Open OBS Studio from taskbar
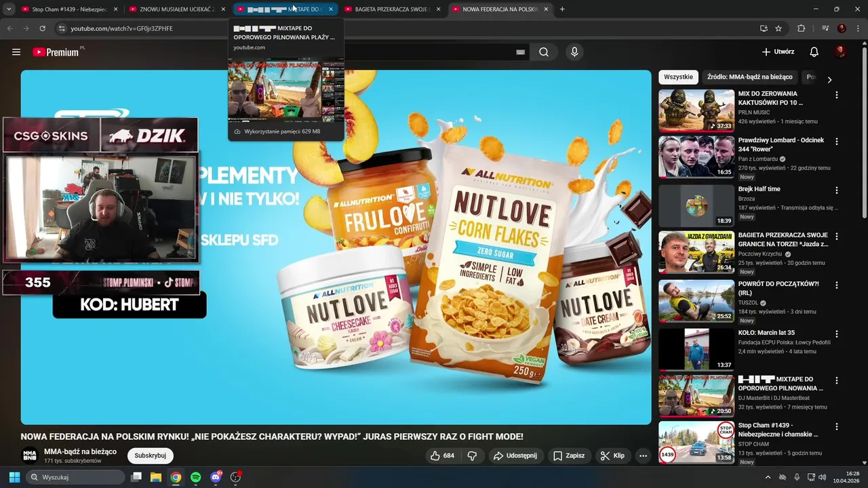This screenshot has height=488, width=868. pos(235,477)
